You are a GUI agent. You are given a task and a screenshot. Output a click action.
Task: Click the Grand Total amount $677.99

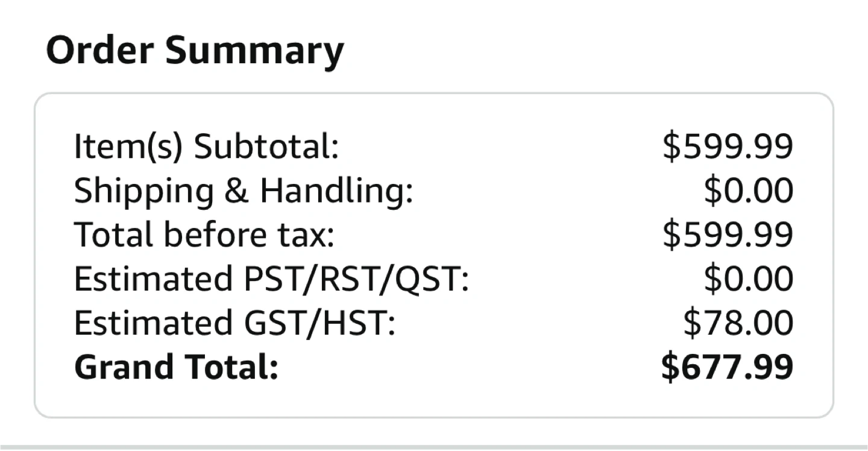click(727, 367)
